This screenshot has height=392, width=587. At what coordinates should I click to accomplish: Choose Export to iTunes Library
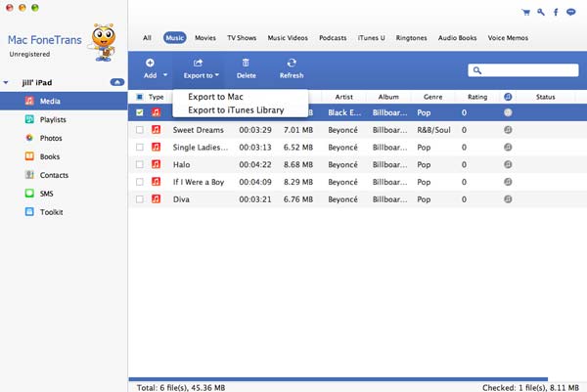pyautogui.click(x=236, y=109)
